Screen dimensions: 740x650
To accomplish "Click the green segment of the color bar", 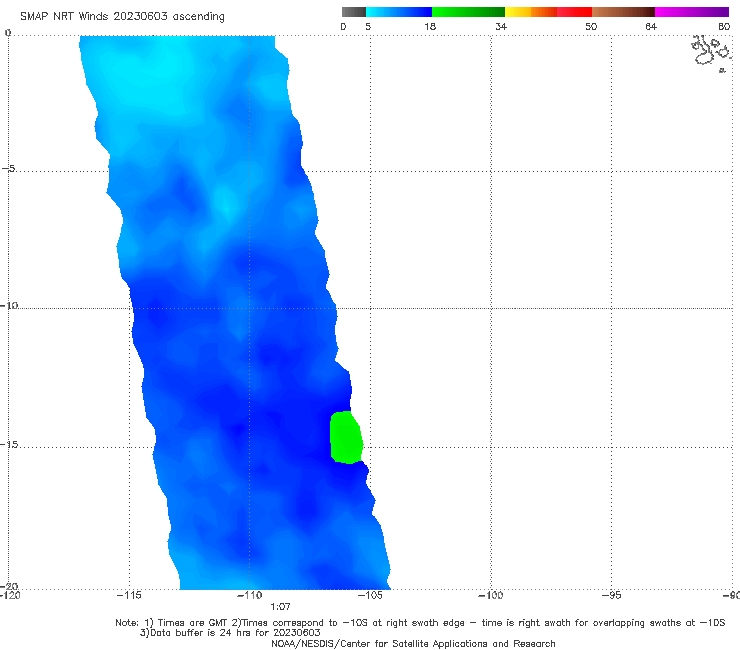I will [x=468, y=12].
